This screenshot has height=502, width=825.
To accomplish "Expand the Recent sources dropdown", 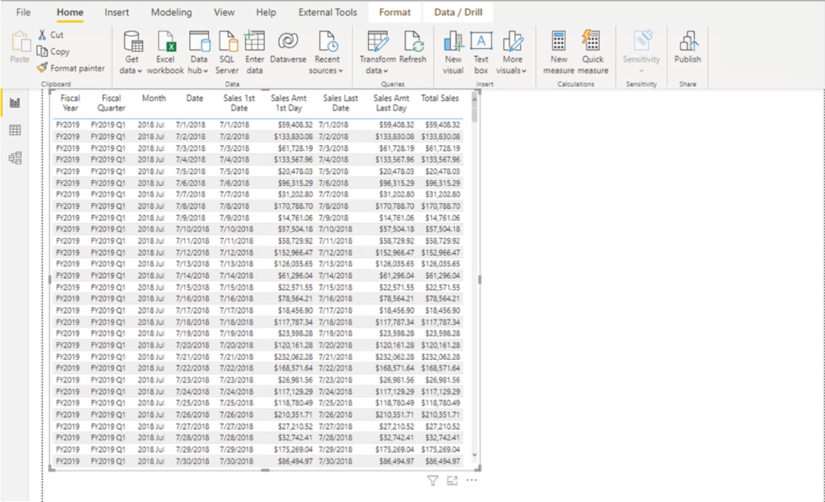I will pos(326,71).
